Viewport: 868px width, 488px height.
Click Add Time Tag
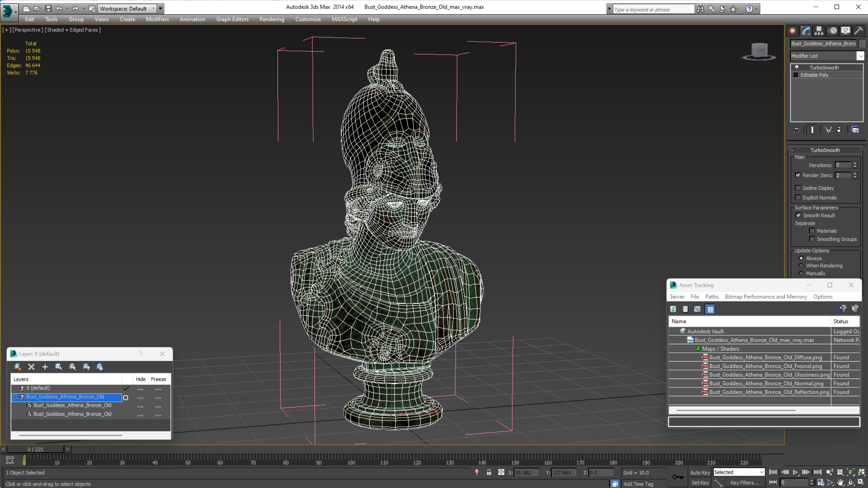point(638,484)
